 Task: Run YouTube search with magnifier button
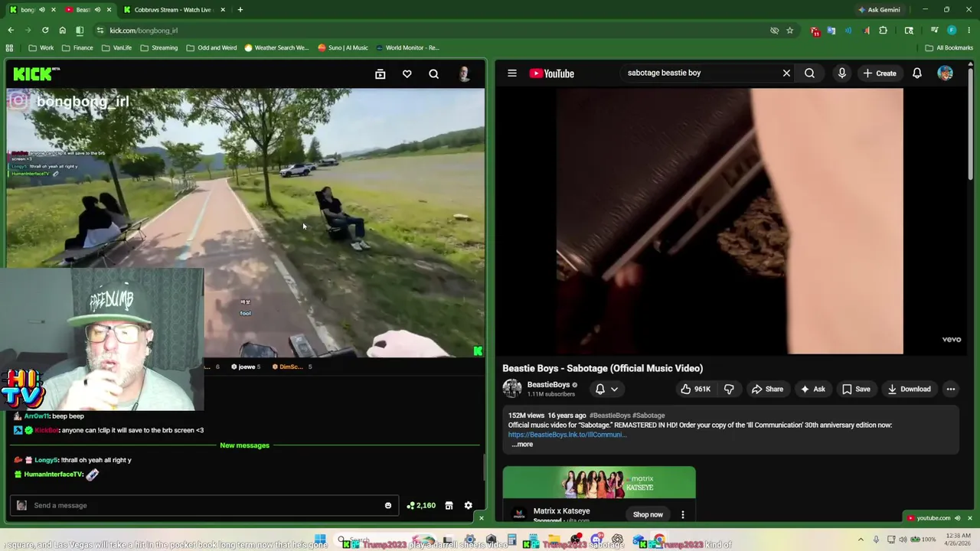tap(809, 73)
